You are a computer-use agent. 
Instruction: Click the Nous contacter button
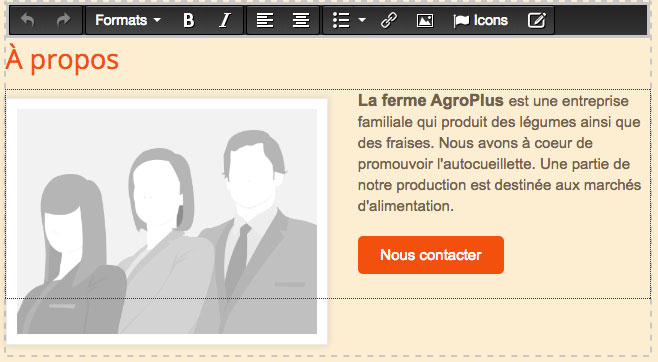431,255
